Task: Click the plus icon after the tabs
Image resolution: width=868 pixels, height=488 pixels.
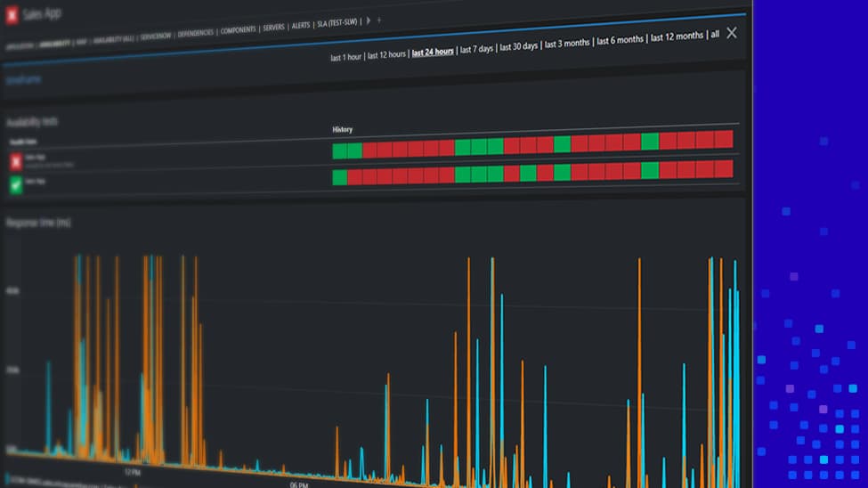Action: click(x=379, y=20)
